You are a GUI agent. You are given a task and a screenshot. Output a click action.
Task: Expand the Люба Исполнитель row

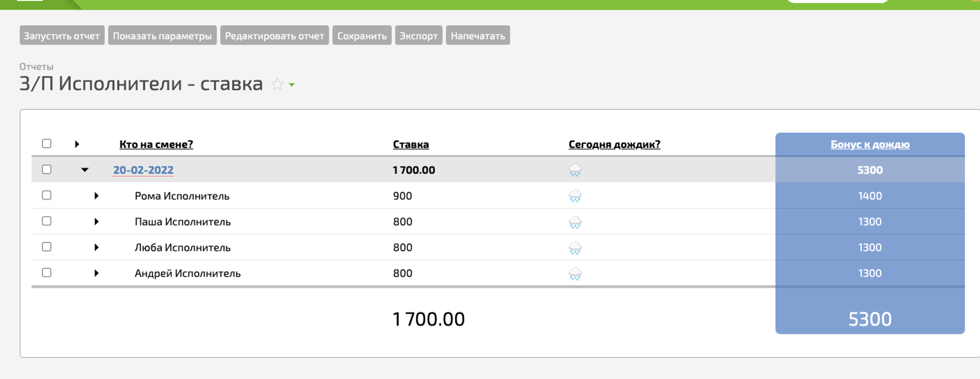pos(97,248)
